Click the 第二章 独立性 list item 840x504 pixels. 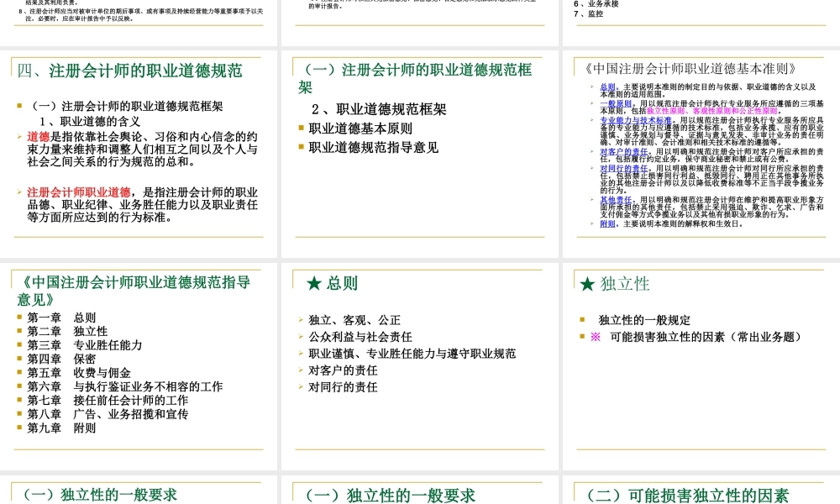pos(67,331)
